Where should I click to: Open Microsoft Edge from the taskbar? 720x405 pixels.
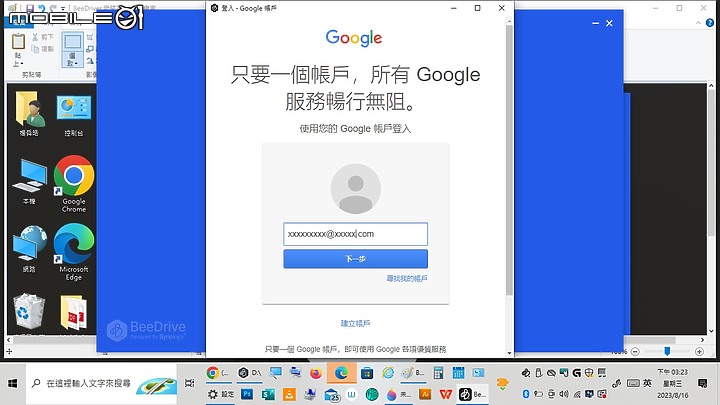pyautogui.click(x=341, y=373)
